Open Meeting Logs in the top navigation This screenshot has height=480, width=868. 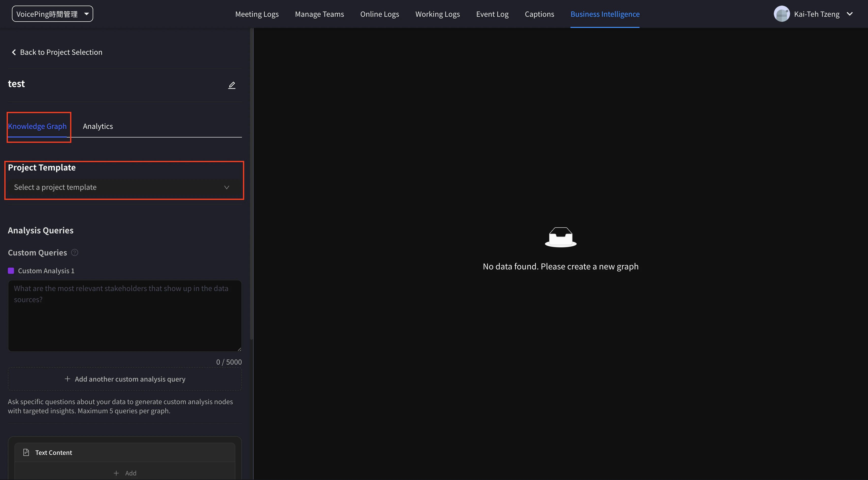click(257, 14)
